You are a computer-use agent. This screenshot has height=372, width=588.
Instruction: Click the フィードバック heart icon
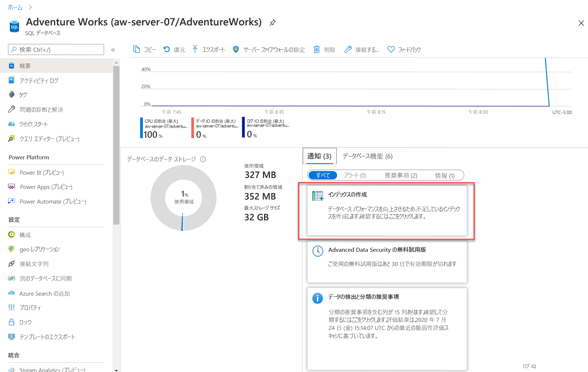pos(391,49)
